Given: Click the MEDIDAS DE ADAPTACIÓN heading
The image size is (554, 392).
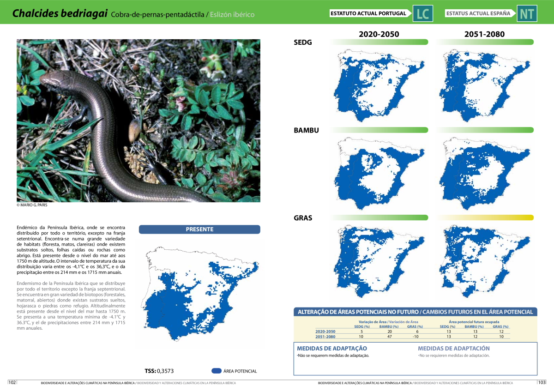Looking at the screenshot, I should pos(454,349).
